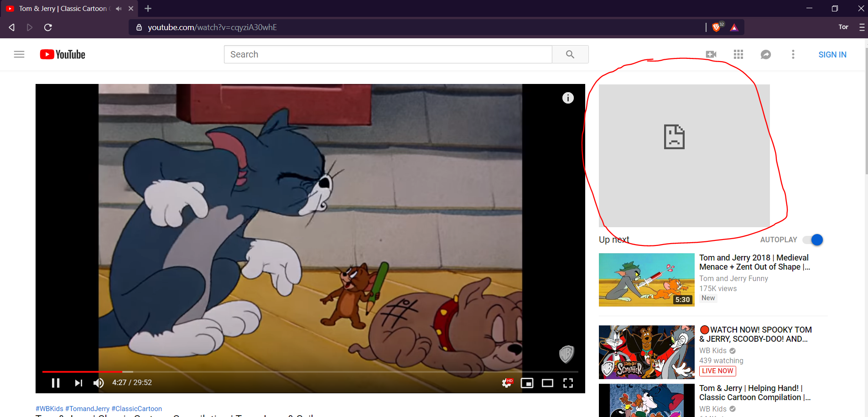The height and width of the screenshot is (417, 868).
Task: Activate the Miniplayer icon on the video
Action: pos(527,383)
